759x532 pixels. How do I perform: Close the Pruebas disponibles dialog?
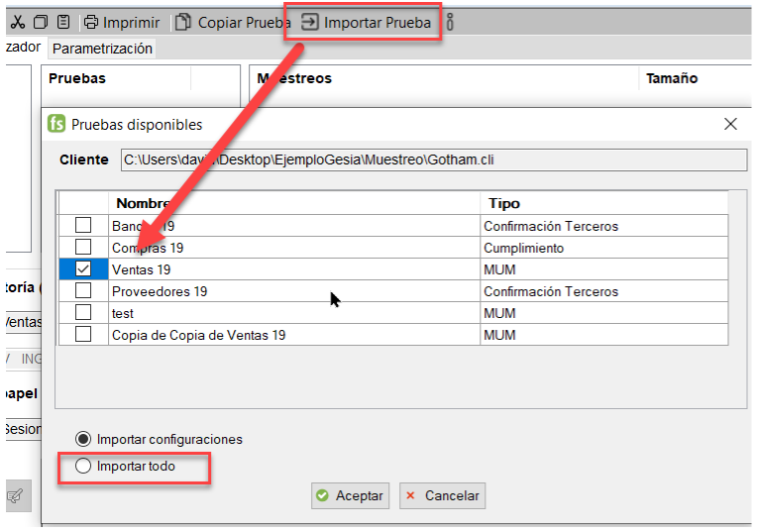click(x=730, y=124)
